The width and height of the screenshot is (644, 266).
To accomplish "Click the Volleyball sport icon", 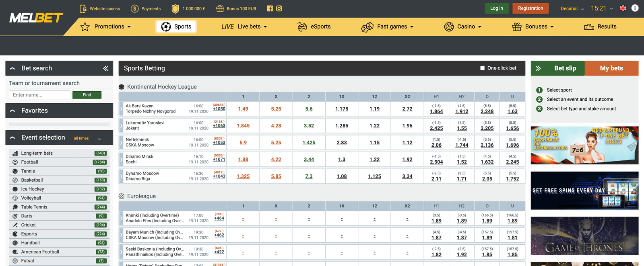I will point(15,198).
